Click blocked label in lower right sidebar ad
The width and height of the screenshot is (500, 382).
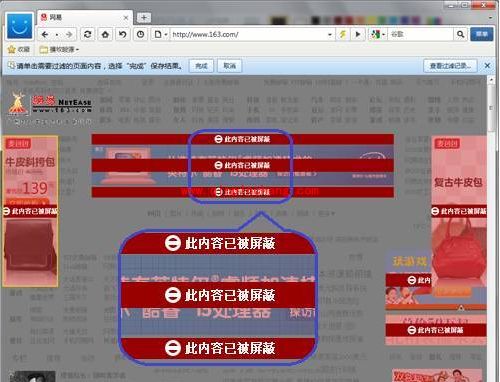435,330
